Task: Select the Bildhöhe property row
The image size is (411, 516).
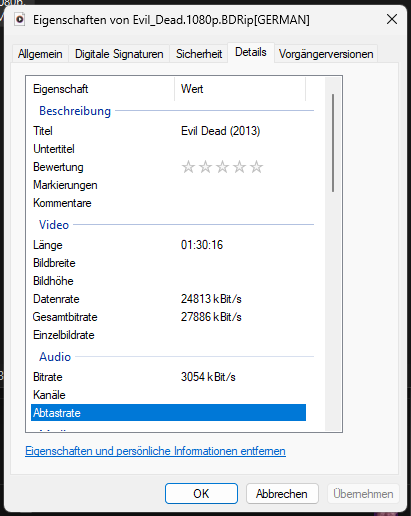Action: pyautogui.click(x=168, y=281)
